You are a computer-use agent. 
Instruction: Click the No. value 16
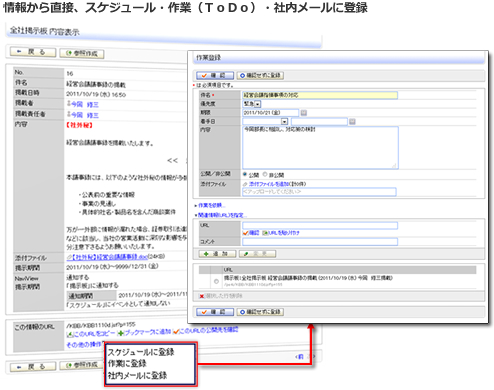(x=70, y=73)
